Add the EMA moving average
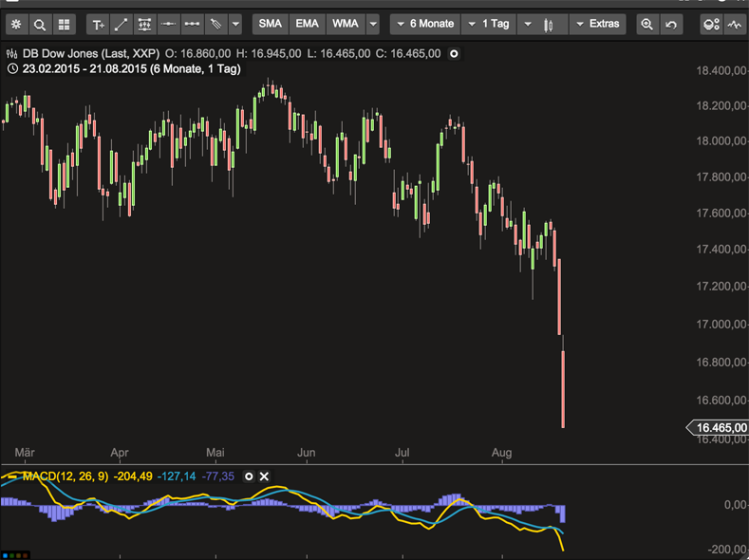 (308, 24)
